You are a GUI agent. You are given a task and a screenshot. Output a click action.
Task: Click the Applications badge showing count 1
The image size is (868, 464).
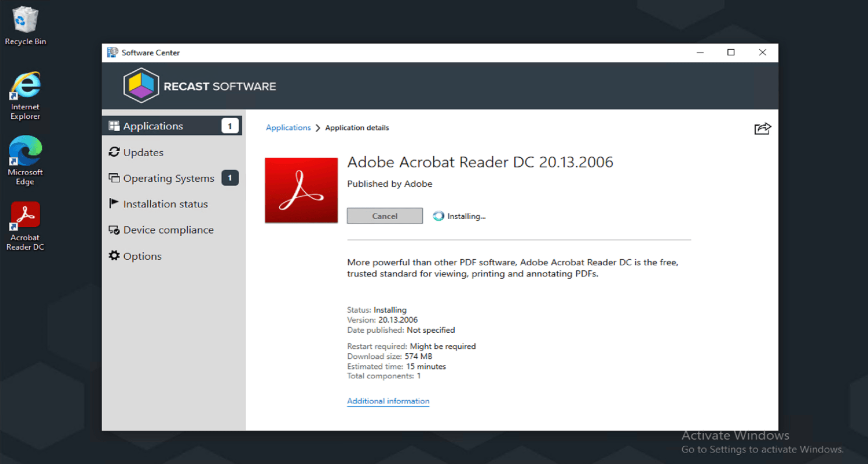(x=229, y=126)
